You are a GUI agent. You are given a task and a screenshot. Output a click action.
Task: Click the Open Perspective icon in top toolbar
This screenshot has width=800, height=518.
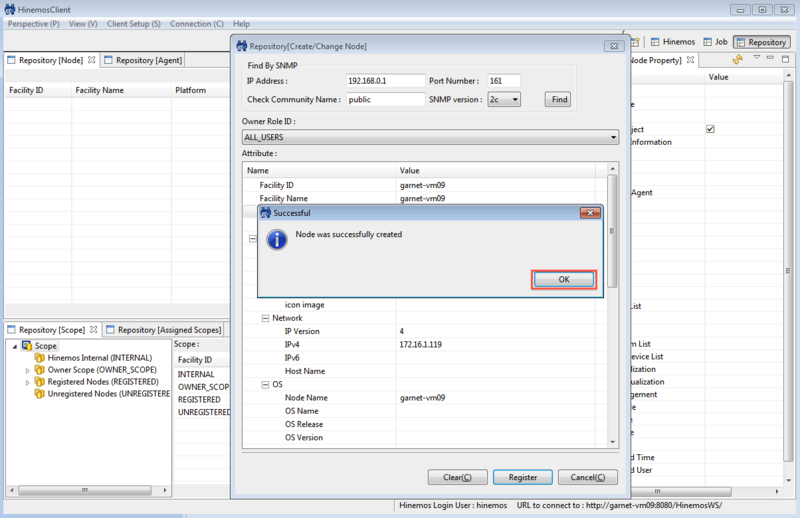click(635, 42)
